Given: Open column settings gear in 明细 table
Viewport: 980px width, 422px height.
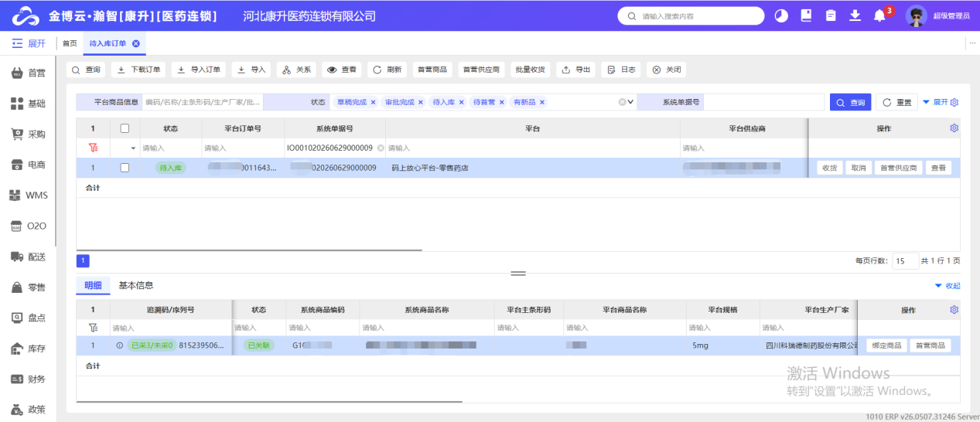Looking at the screenshot, I should tap(954, 310).
